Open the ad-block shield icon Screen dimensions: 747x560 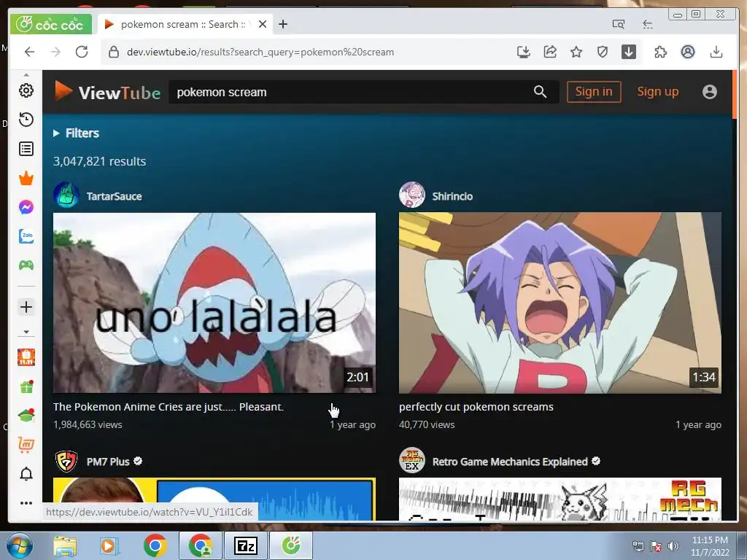click(x=603, y=52)
